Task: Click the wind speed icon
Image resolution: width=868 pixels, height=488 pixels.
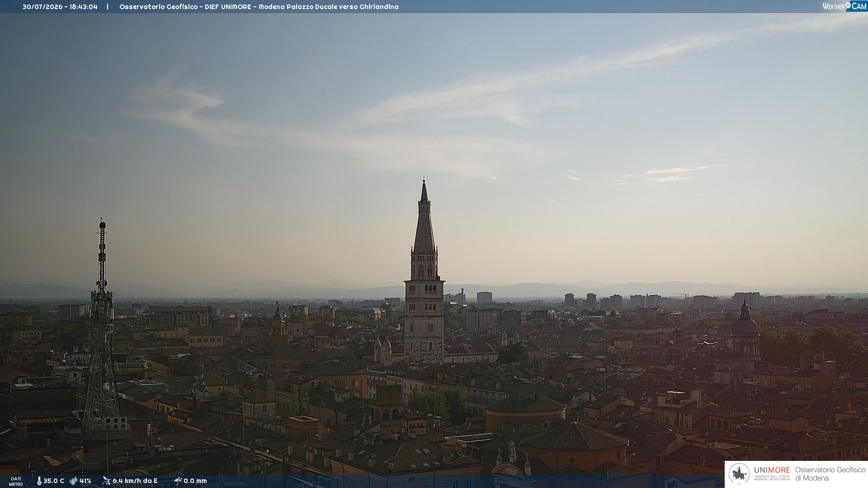Action: (107, 481)
